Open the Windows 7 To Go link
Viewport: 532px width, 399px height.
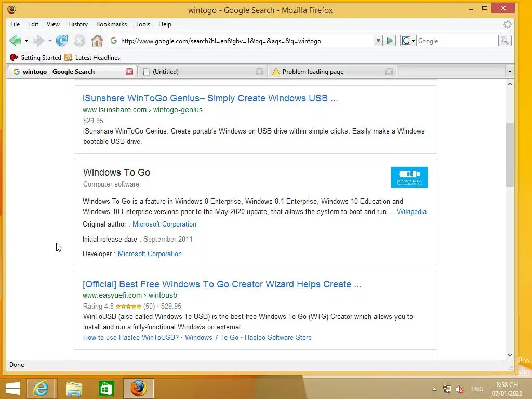[x=212, y=337]
